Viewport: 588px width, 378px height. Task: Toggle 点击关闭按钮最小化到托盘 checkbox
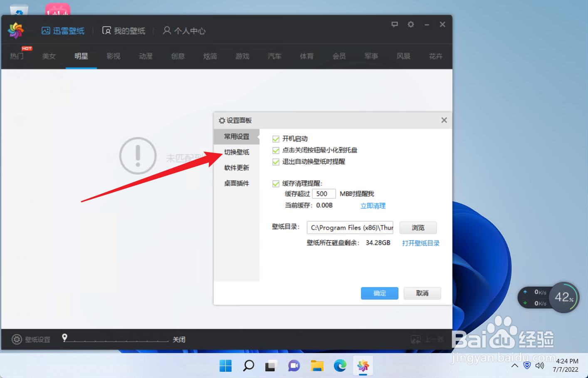pyautogui.click(x=276, y=151)
